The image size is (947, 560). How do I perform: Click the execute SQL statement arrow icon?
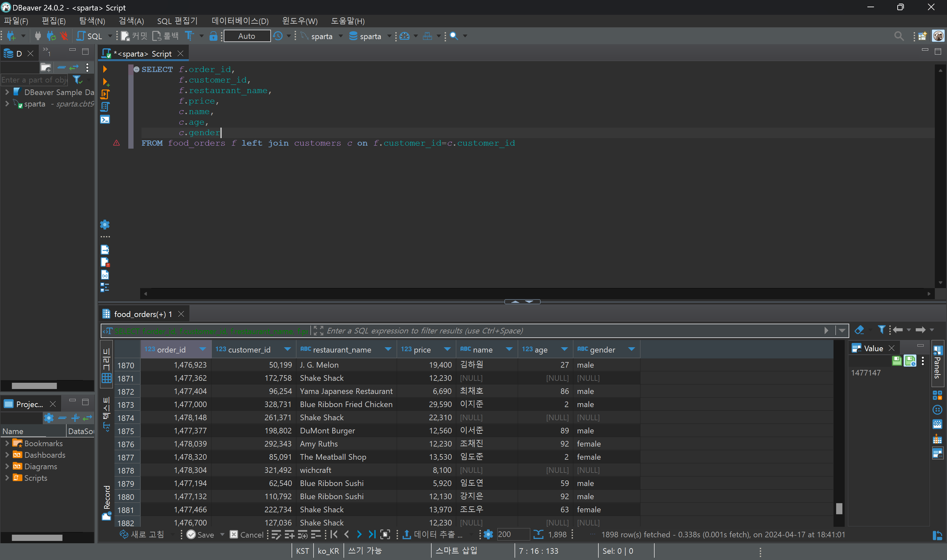105,69
